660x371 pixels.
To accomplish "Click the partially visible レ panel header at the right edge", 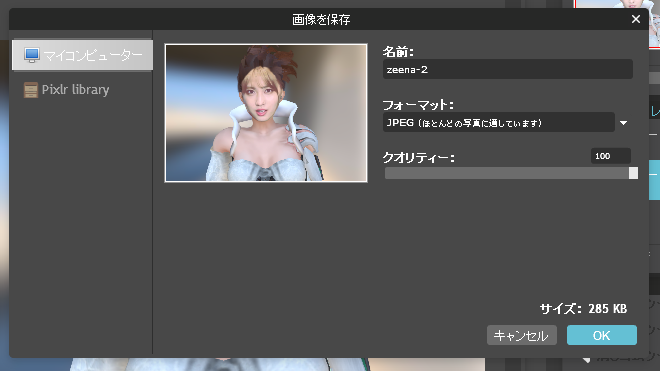I will [x=655, y=111].
